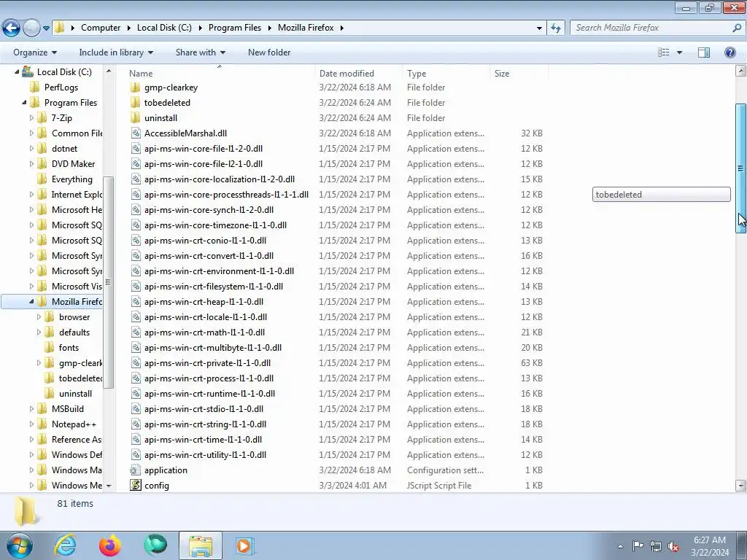This screenshot has height=560, width=747.
Task: Open the Windows Media Player taskbar icon
Action: click(244, 545)
